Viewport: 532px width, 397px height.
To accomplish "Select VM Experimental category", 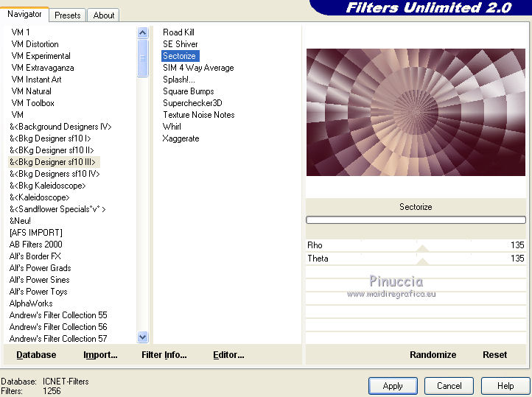I will click(41, 56).
